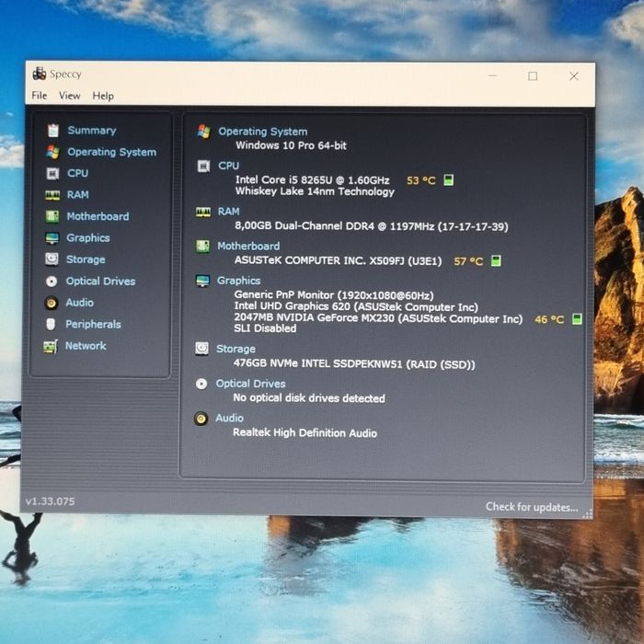
Task: Open Graphics heading link in summary
Action: [238, 280]
